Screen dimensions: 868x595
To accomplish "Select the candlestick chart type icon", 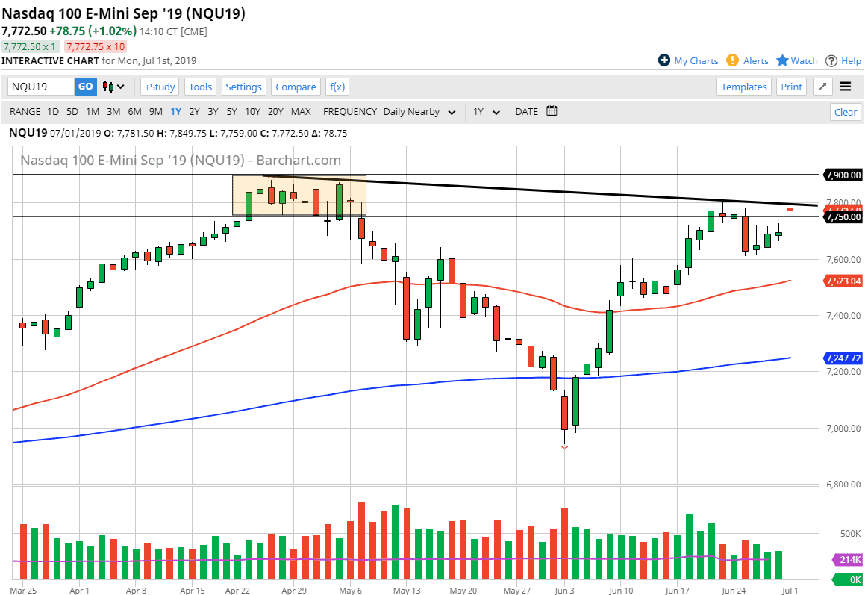I will tap(107, 87).
